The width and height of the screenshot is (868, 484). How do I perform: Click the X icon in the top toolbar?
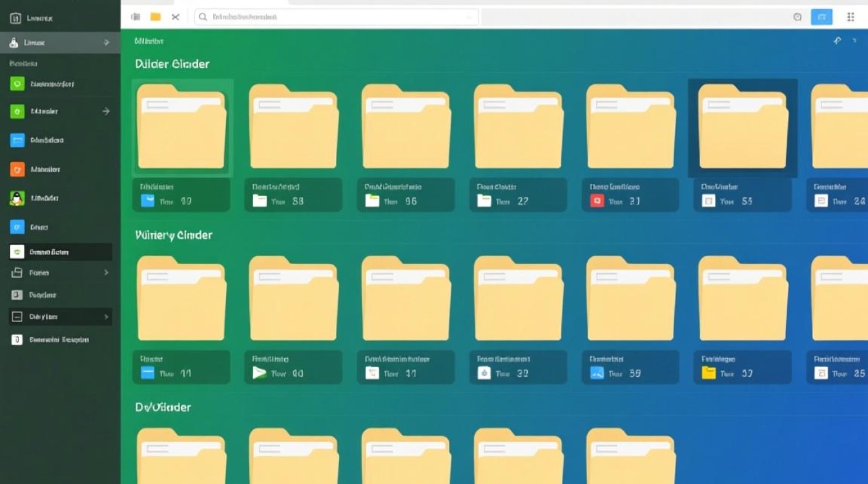tap(175, 17)
